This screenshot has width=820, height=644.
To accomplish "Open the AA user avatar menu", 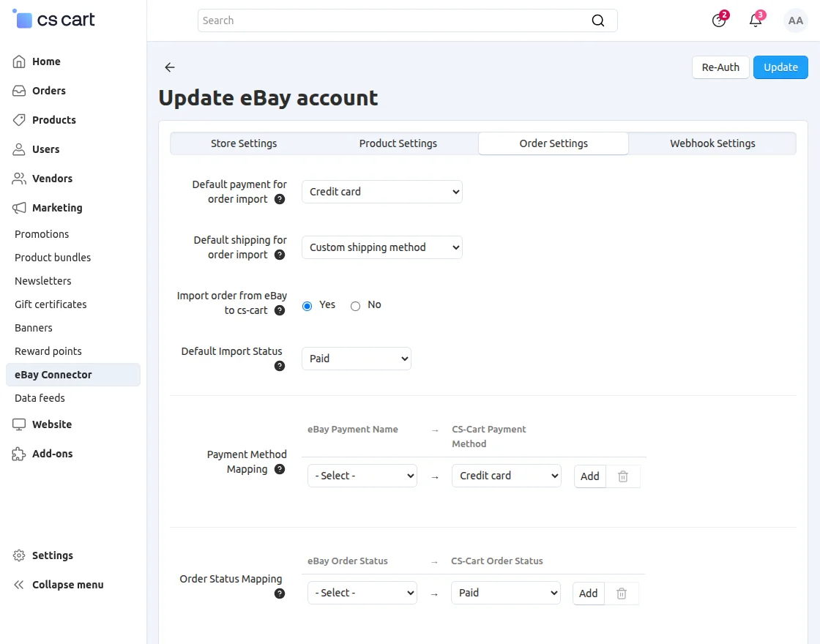I will click(795, 20).
